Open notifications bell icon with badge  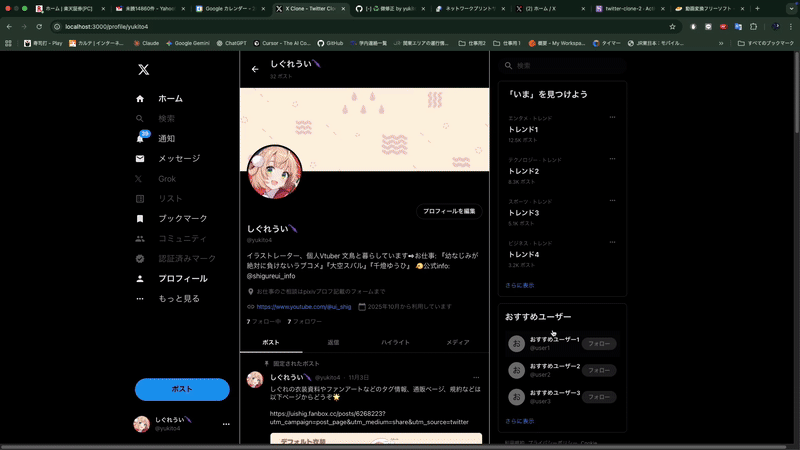click(x=141, y=138)
